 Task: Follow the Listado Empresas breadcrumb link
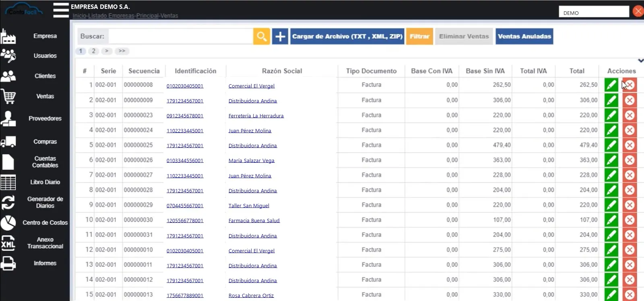click(x=111, y=16)
